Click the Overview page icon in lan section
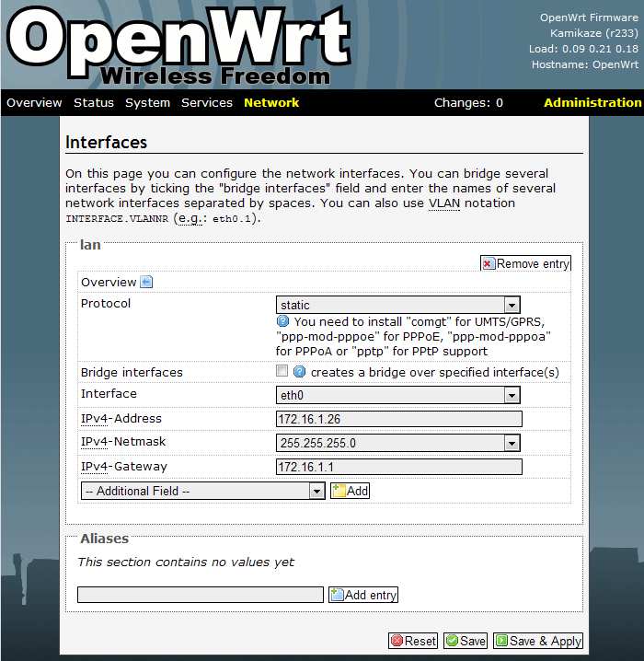The width and height of the screenshot is (644, 661). coord(146,282)
